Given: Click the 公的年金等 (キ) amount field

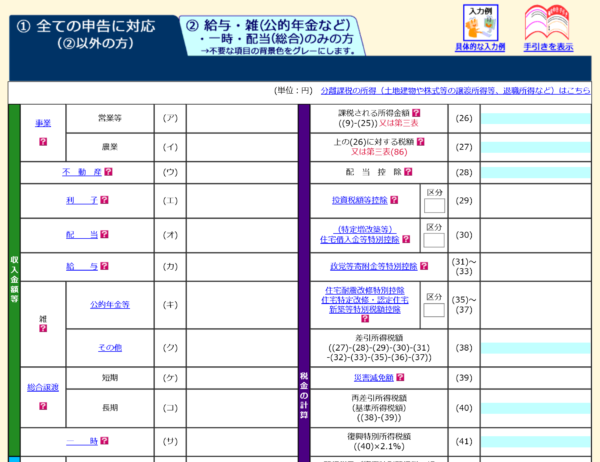Looking at the screenshot, I should tap(242, 305).
